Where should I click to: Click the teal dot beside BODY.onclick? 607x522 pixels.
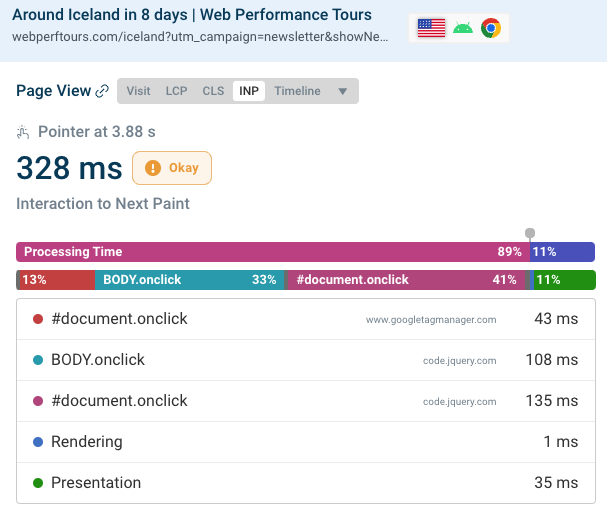point(38,360)
